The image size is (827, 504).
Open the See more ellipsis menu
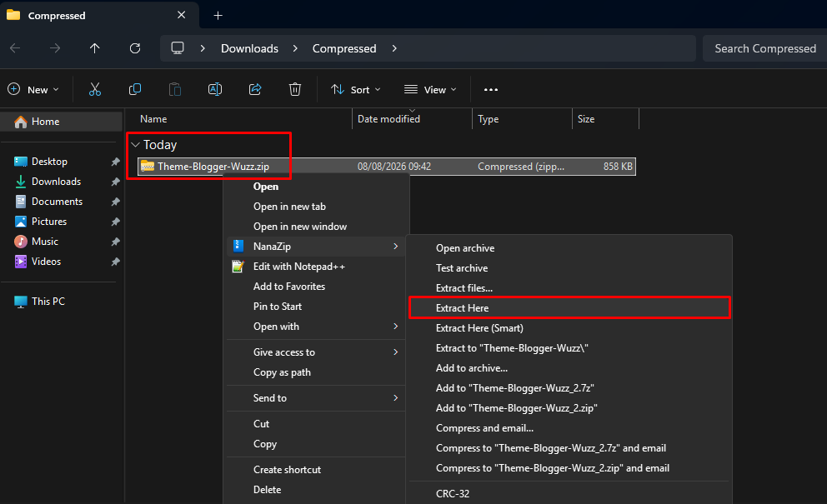tap(491, 90)
